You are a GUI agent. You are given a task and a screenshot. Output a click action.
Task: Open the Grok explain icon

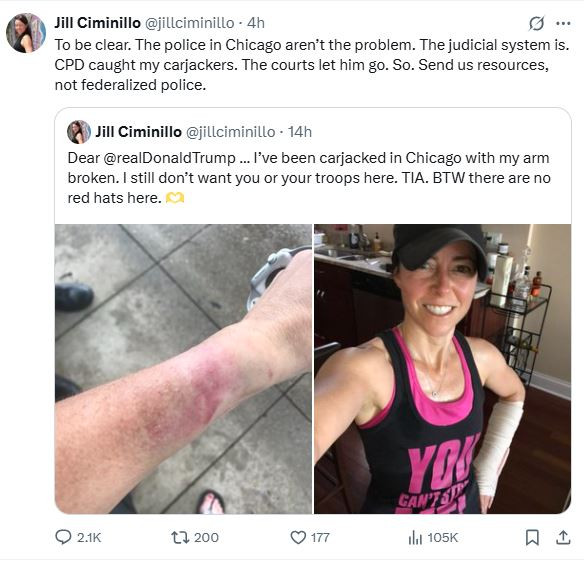pos(536,23)
